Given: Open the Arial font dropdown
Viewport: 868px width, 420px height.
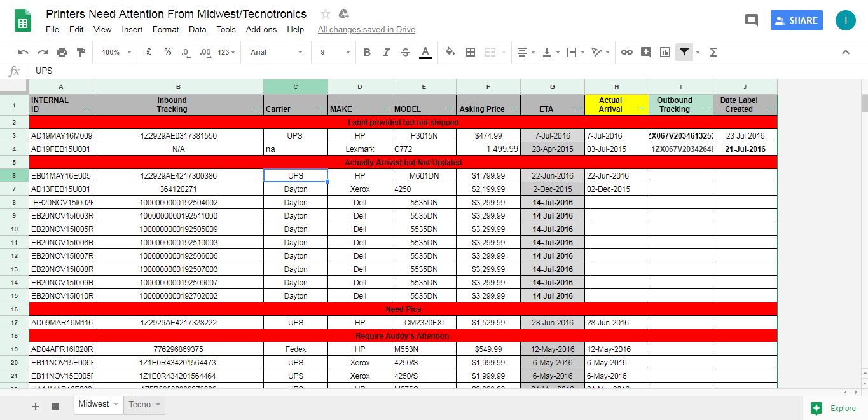Looking at the screenshot, I should (x=276, y=52).
